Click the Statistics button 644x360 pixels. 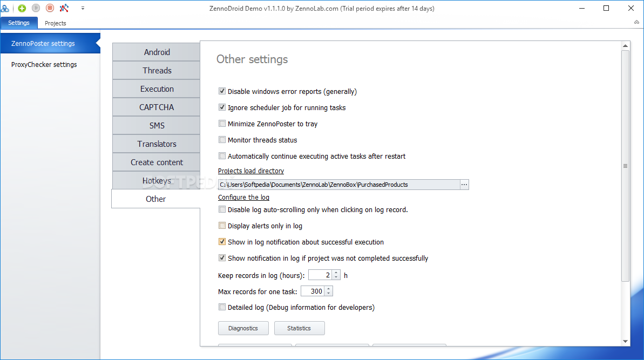click(x=299, y=328)
